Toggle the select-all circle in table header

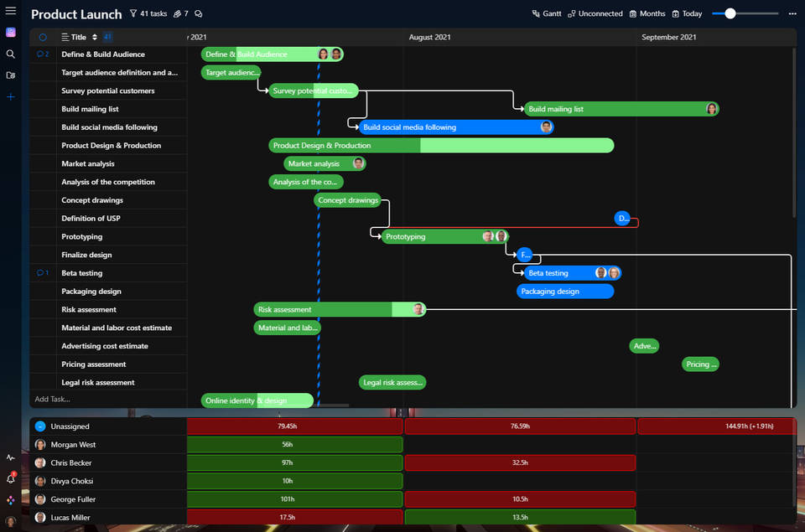[x=43, y=37]
